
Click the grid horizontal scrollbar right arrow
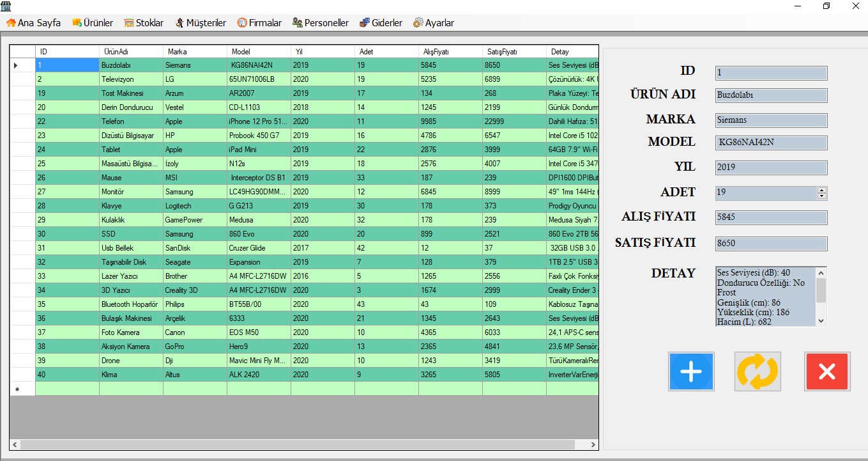click(593, 444)
